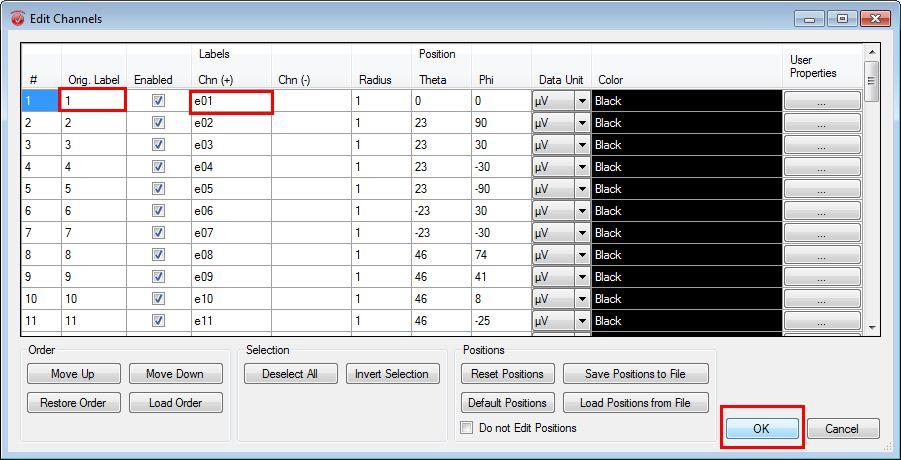Click the User Properties column header

click(x=813, y=67)
